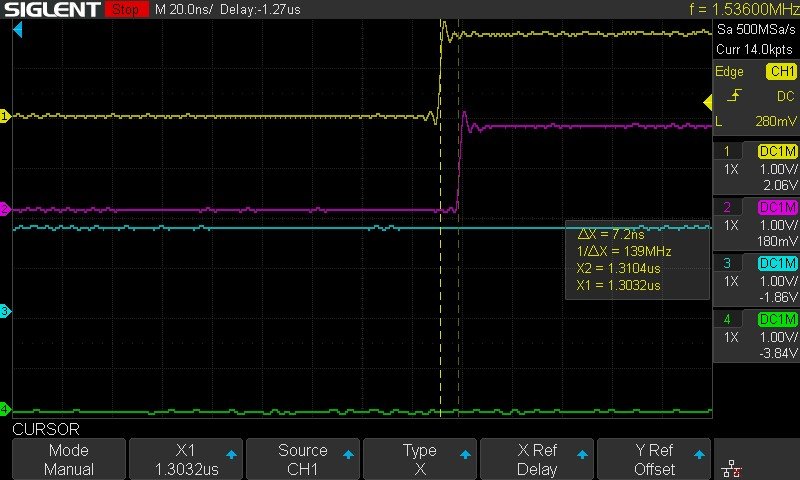The width and height of the screenshot is (800, 480).
Task: Click the CURSOR menu title
Action: point(46,429)
